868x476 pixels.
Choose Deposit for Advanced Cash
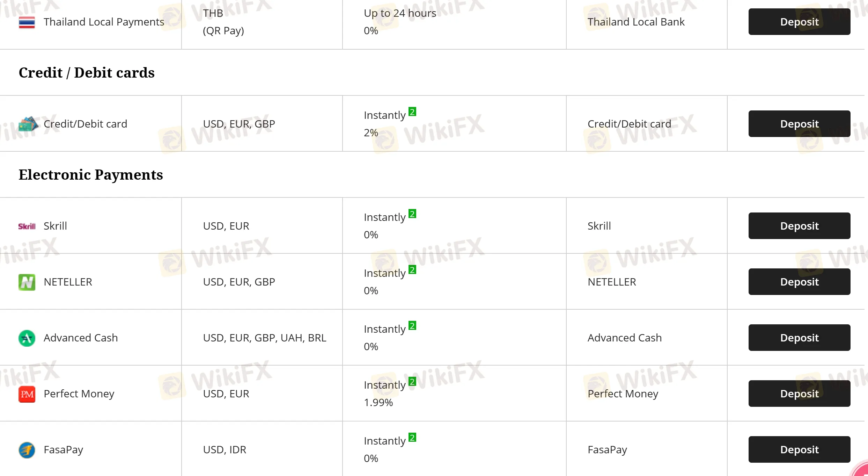click(x=799, y=338)
